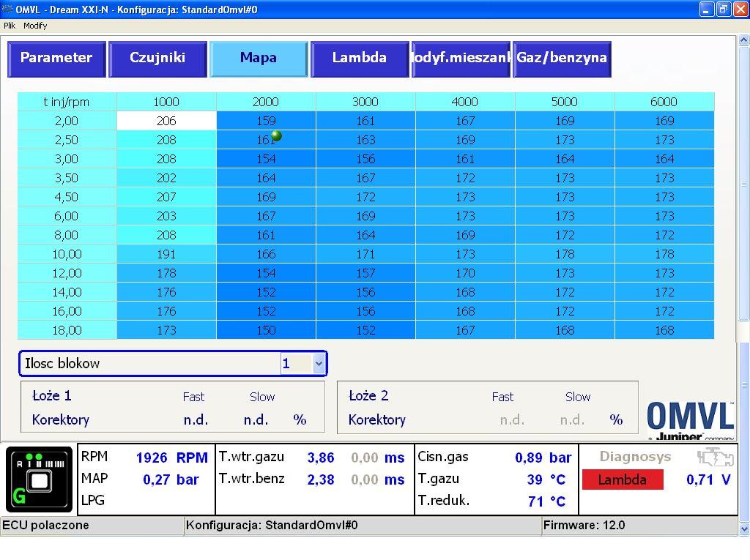Select cell 171 in the 10,00 row

point(365,255)
